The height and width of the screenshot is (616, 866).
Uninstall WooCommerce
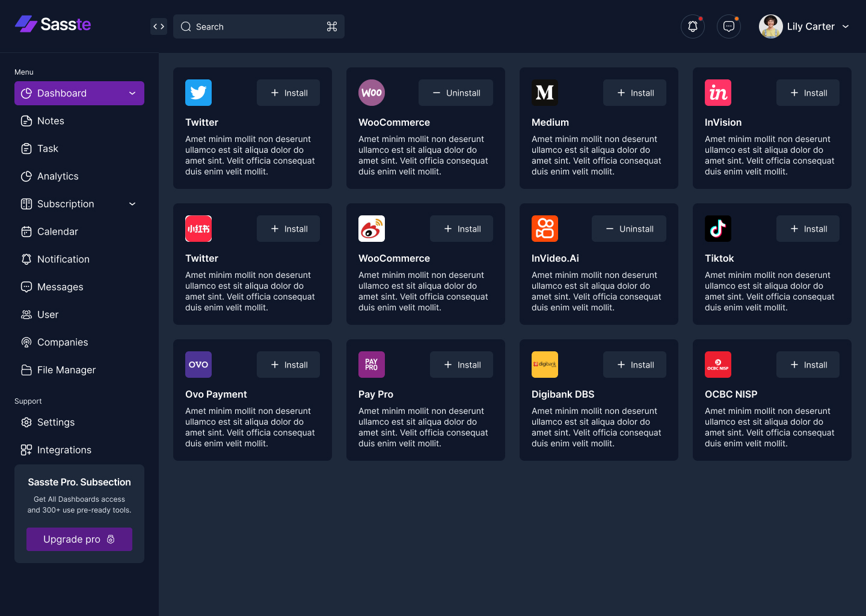pos(456,93)
